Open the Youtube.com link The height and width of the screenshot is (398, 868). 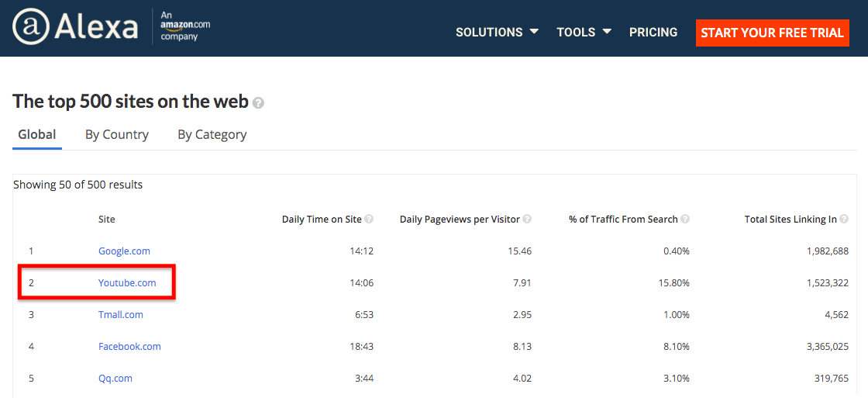coord(127,282)
